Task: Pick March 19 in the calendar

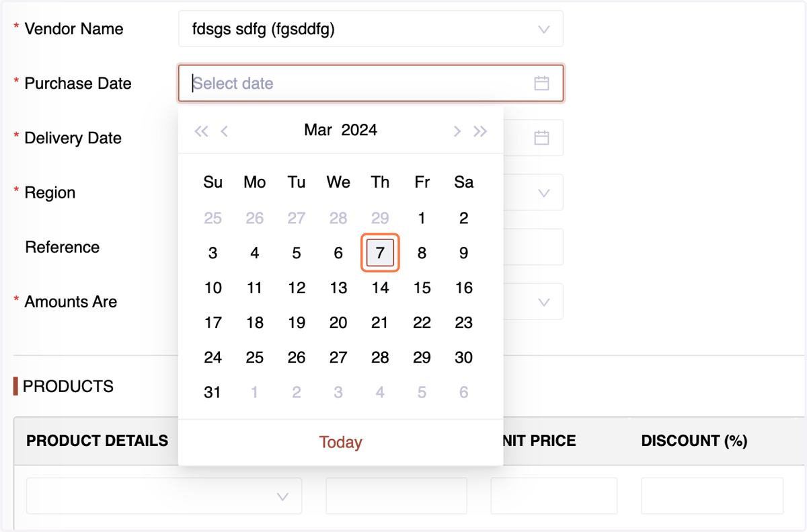Action: [x=297, y=323]
